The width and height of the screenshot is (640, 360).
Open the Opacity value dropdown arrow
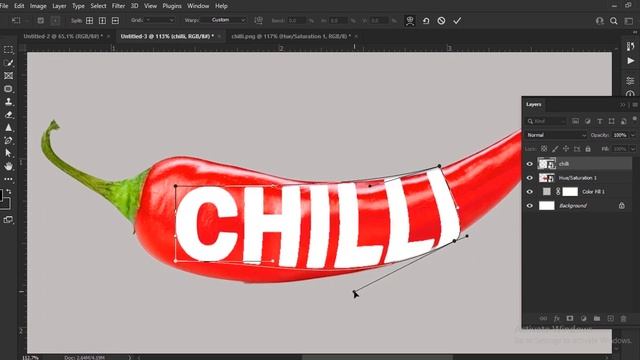633,135
